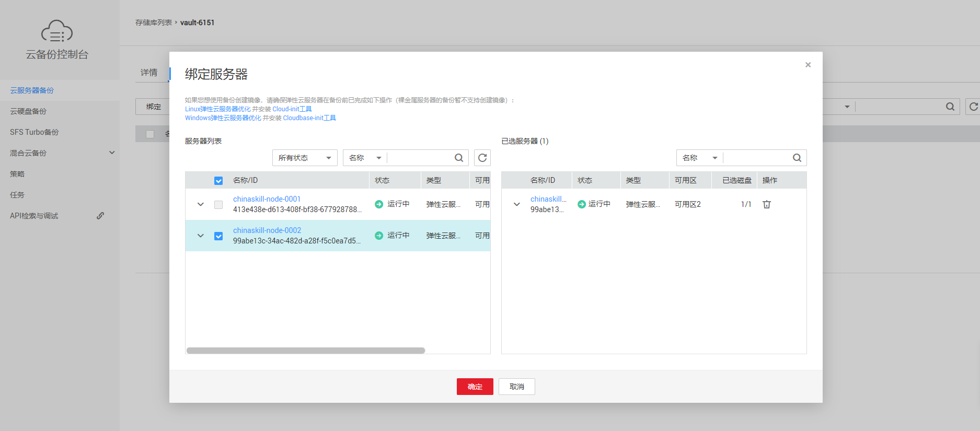
Task: Confirm binding with the 确定 button
Action: point(475,387)
